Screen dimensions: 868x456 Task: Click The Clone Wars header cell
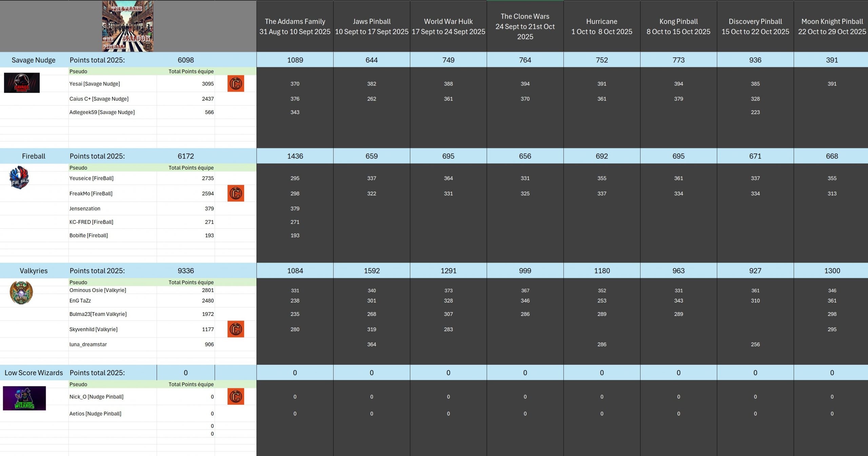tap(525, 26)
